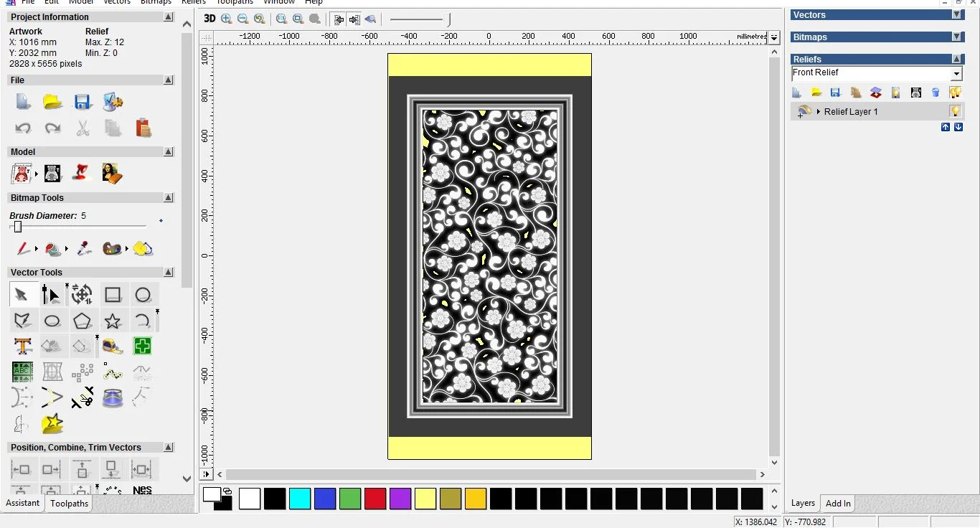Viewport: 980px width, 528px height.
Task: Expand the Vectors panel
Action: pos(956,15)
